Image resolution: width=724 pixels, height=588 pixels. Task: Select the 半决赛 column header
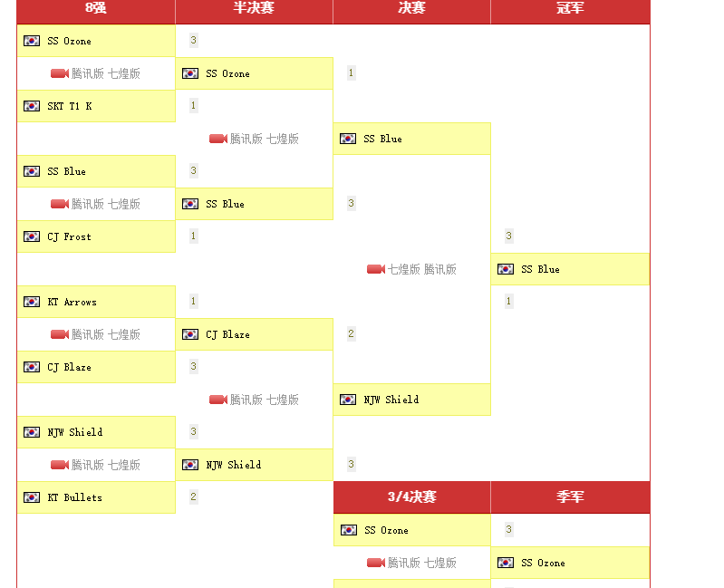tap(254, 8)
